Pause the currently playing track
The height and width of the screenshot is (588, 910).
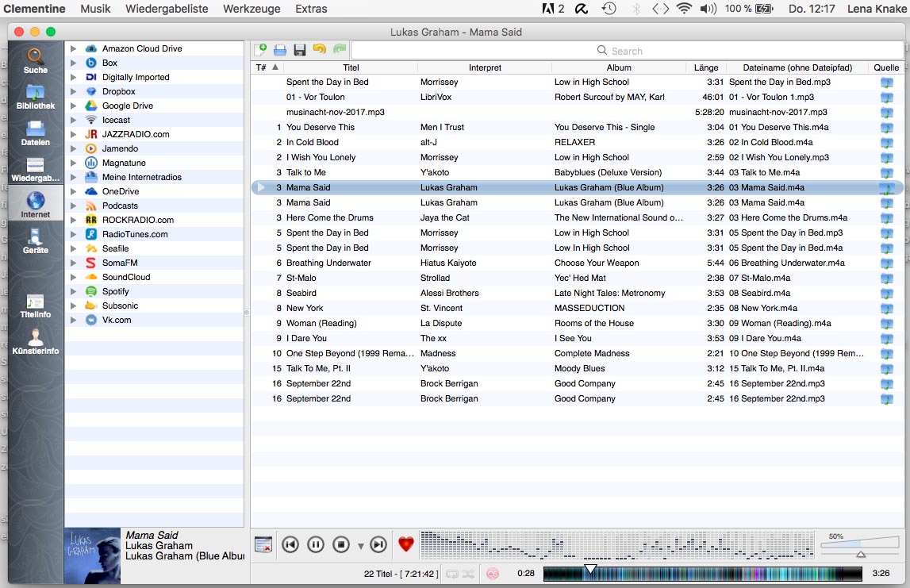coord(316,544)
